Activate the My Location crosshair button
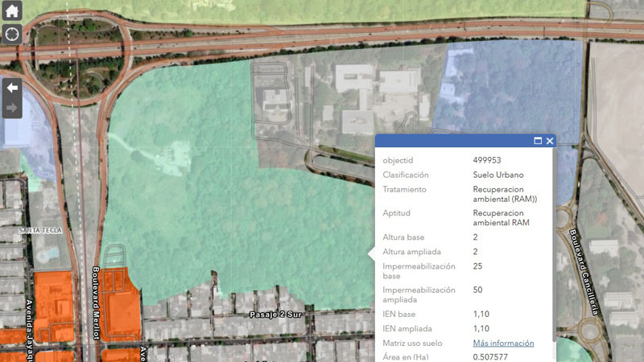Screen dimensions: 644x362 click(12, 34)
